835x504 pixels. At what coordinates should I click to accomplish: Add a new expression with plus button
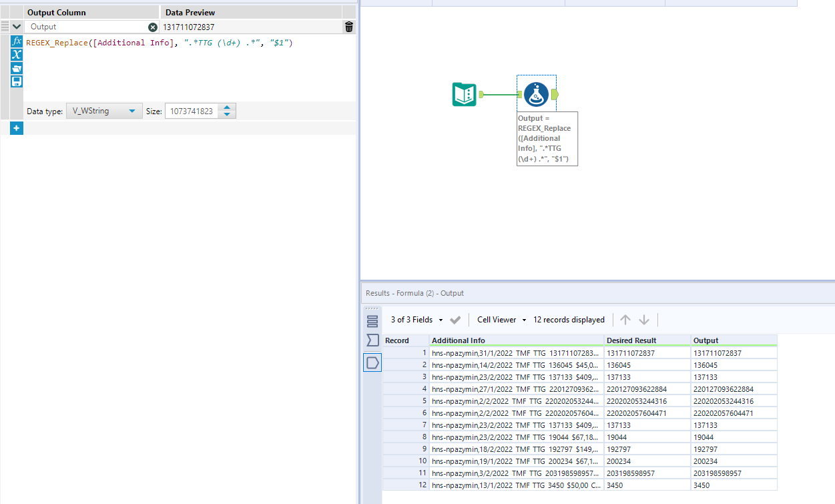(17, 128)
